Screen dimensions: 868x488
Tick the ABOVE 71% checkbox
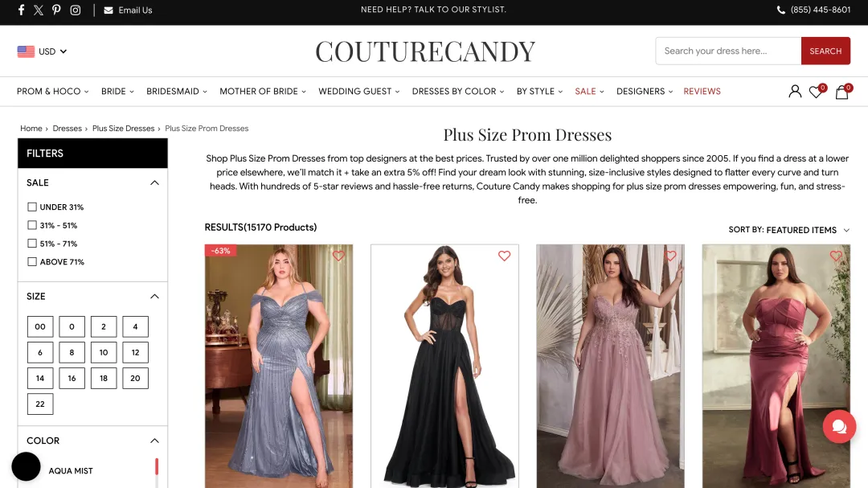pos(32,262)
